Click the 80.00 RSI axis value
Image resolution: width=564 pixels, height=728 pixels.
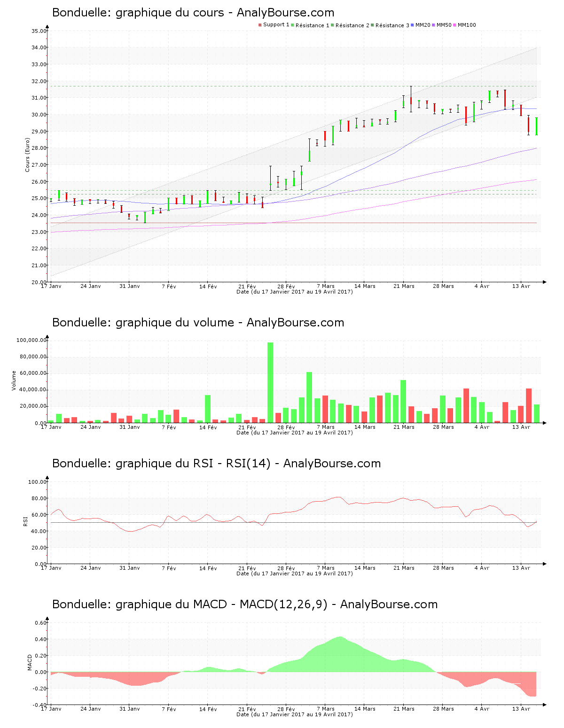click(x=39, y=498)
